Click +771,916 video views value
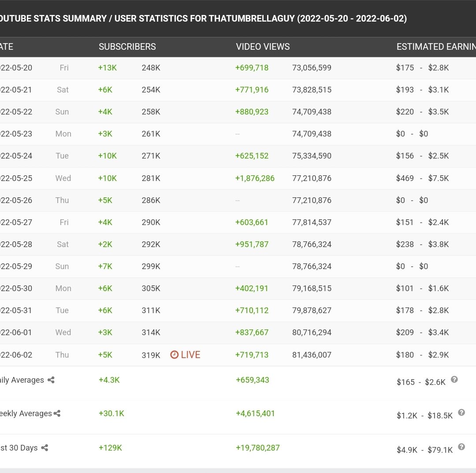The height and width of the screenshot is (473, 476). tap(252, 90)
